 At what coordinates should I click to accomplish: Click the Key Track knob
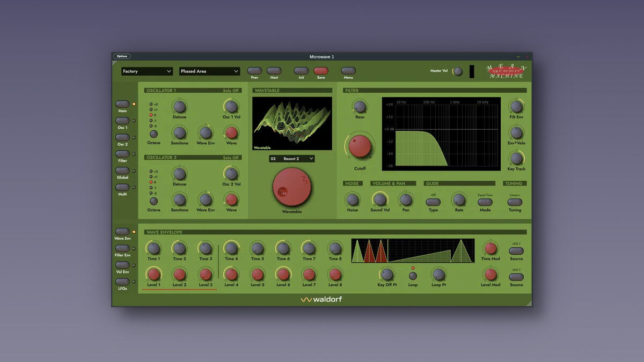(x=516, y=158)
